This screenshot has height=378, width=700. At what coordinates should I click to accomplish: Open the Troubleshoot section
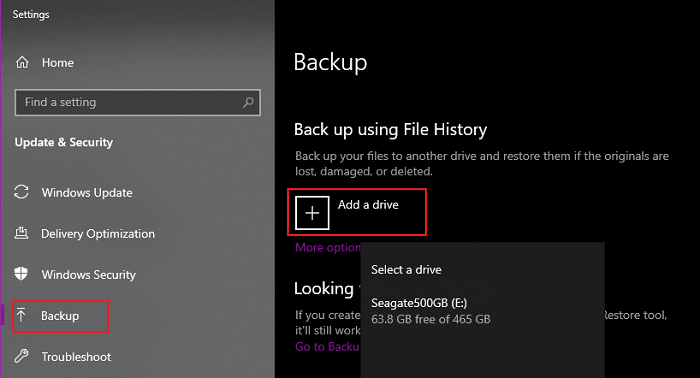click(x=76, y=357)
